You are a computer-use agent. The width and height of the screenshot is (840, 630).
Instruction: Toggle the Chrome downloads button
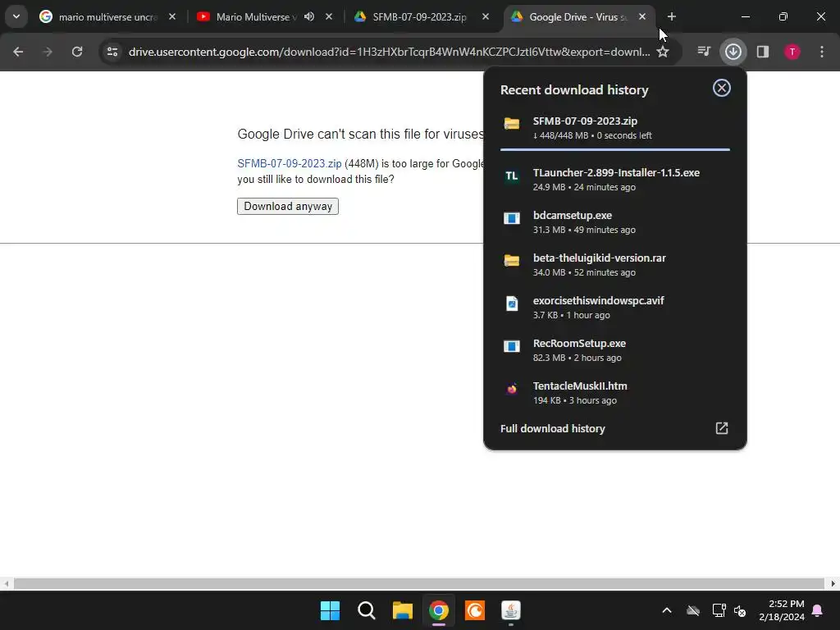pos(733,52)
